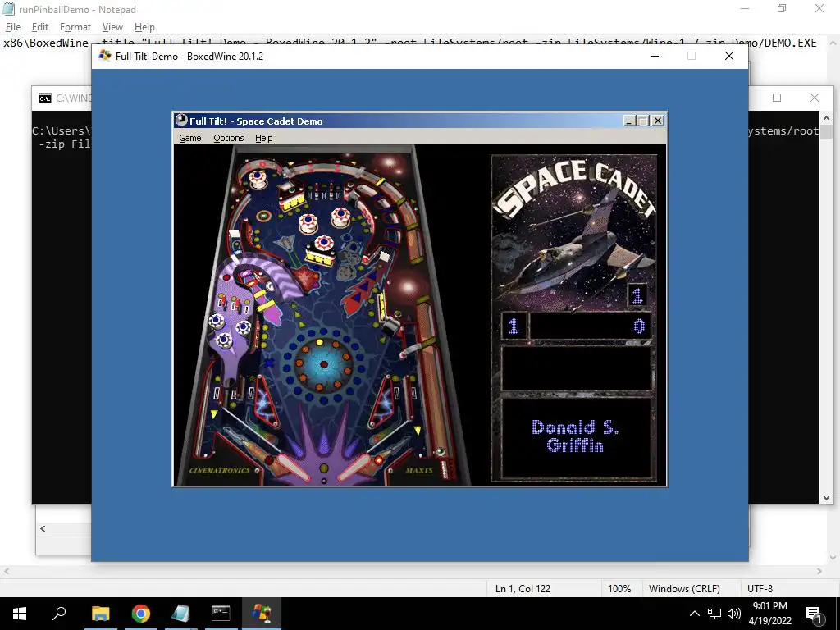This screenshot has width=840, height=630.
Task: Click the player number 1 display
Action: [514, 326]
